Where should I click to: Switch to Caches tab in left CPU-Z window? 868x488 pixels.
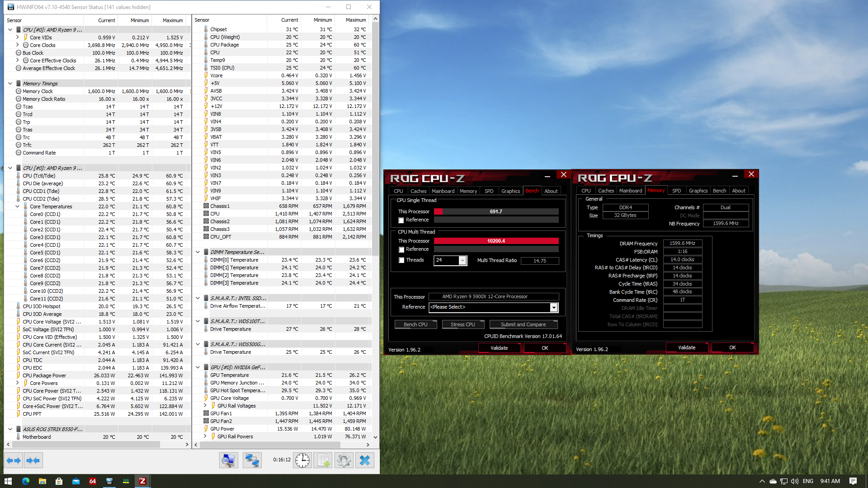tap(418, 191)
